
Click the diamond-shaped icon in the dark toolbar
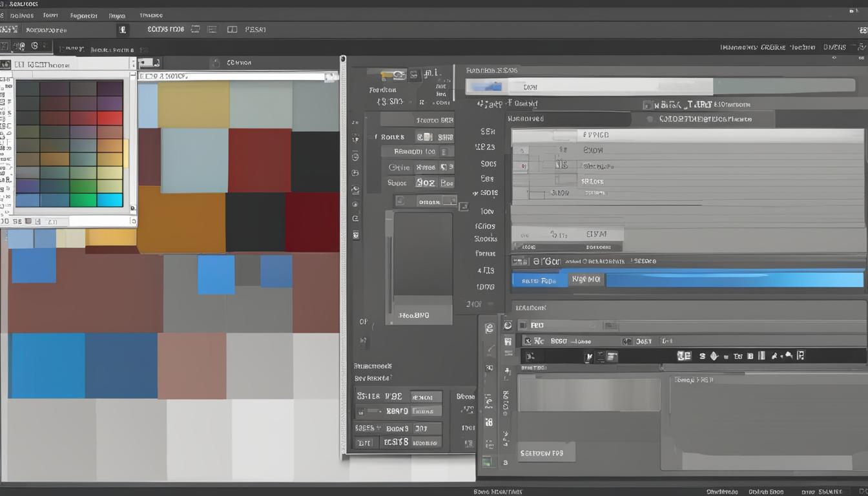click(713, 356)
